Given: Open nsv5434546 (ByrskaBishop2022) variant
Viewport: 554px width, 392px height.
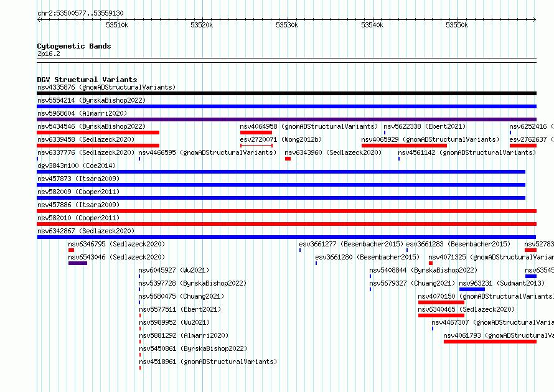Looking at the screenshot, I should (x=92, y=126).
